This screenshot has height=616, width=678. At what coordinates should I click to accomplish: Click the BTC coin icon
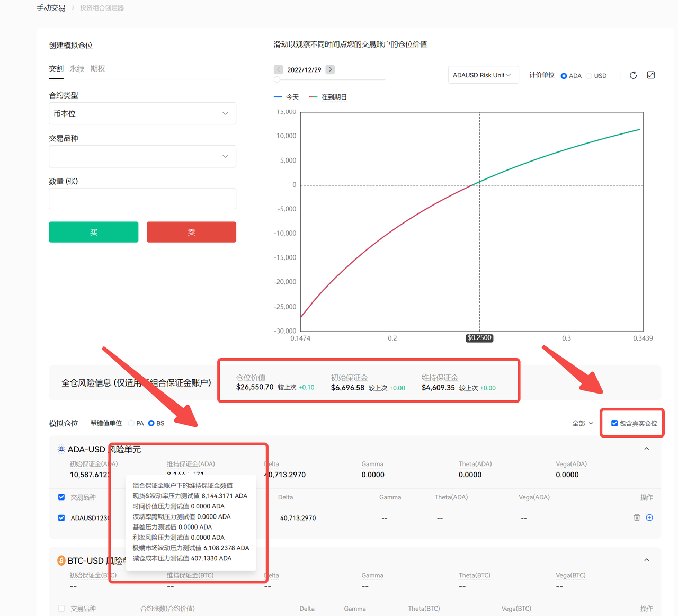coord(61,560)
